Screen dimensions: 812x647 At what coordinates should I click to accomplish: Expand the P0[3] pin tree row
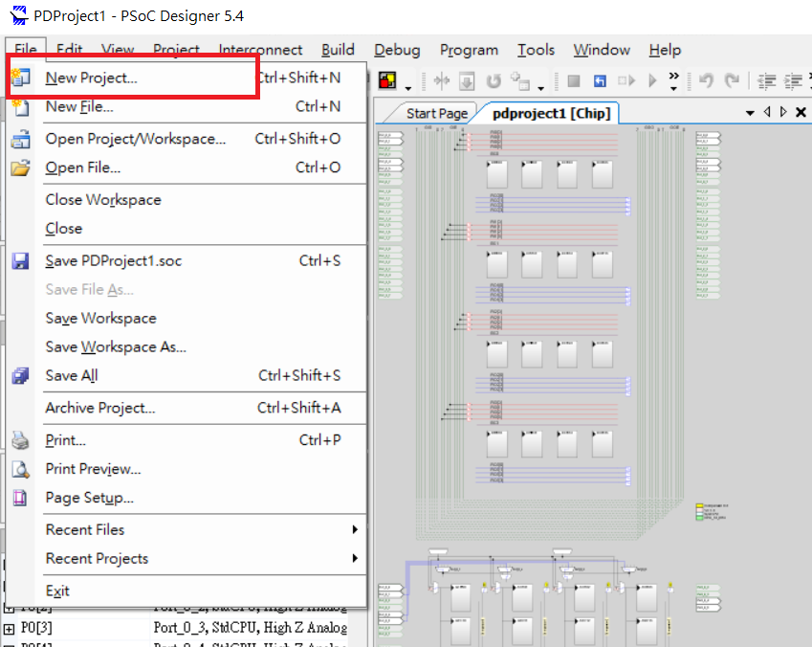(x=9, y=629)
